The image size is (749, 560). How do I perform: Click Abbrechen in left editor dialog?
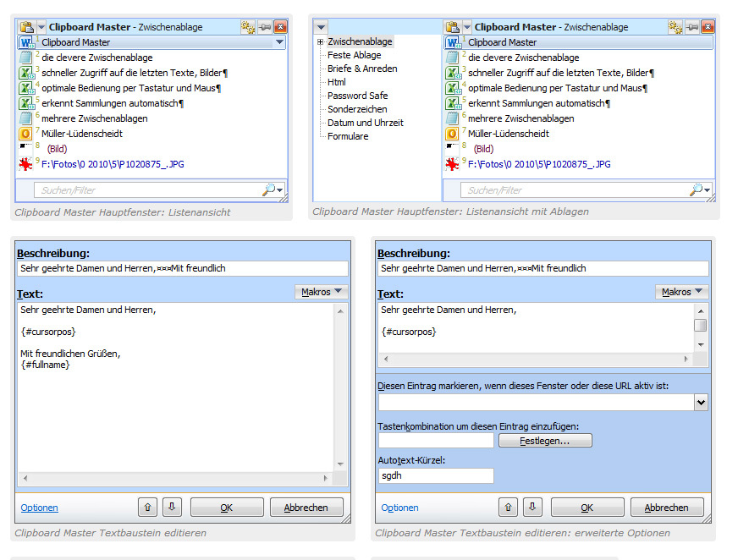(306, 508)
